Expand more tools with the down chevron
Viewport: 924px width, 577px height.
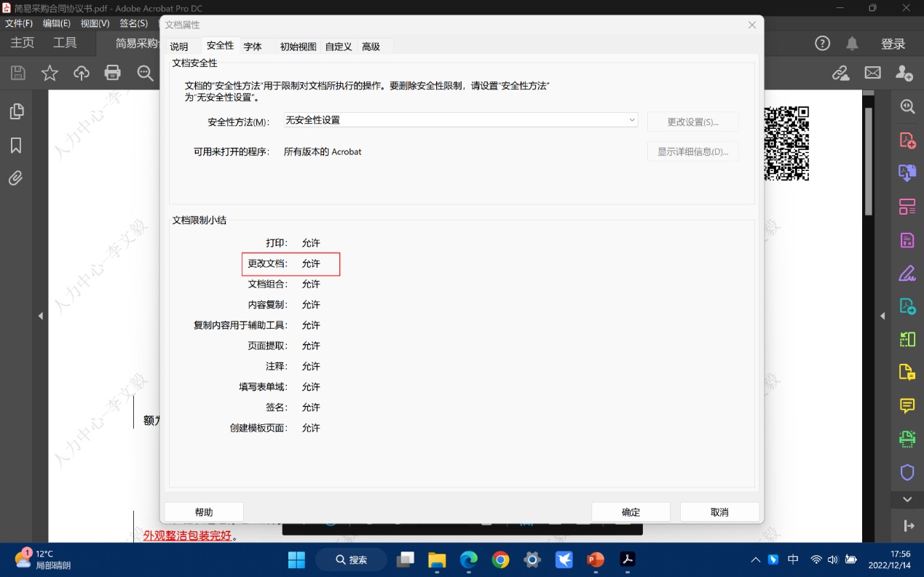[x=907, y=500]
